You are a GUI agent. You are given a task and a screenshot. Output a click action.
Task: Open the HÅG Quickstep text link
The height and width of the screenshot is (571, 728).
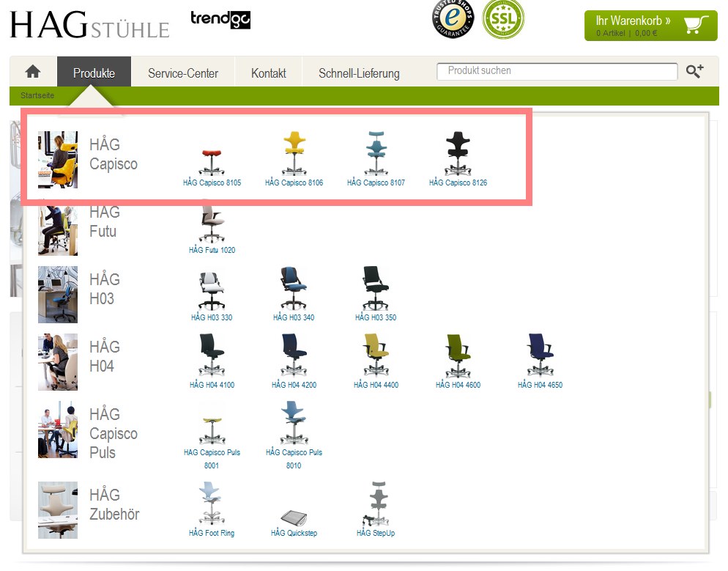[294, 533]
